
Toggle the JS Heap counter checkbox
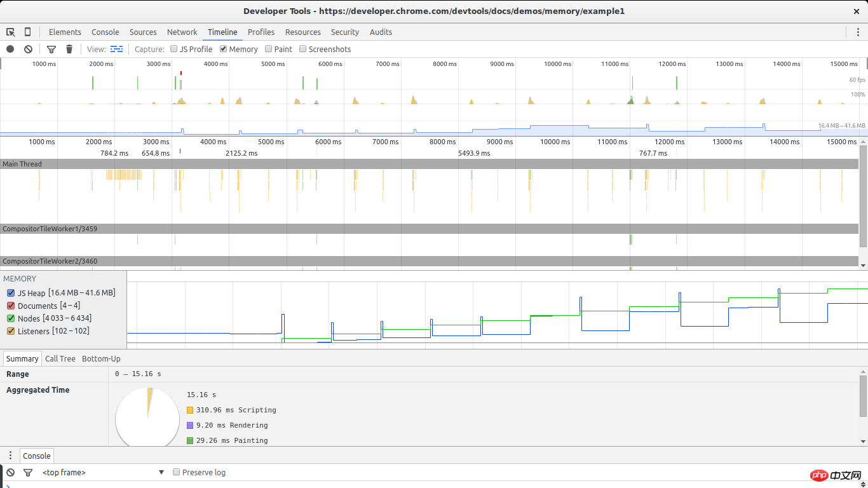11,293
